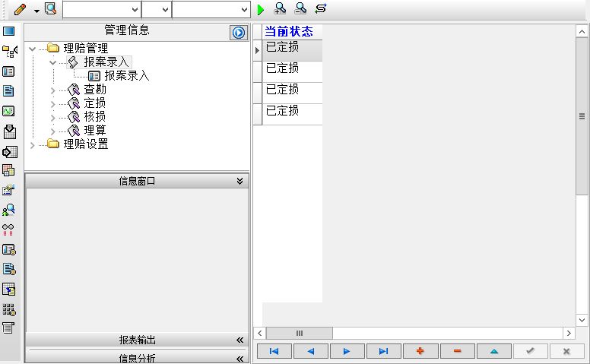Open the 报案录入 child form item
Viewport: 590px width, 364px height.
point(127,75)
